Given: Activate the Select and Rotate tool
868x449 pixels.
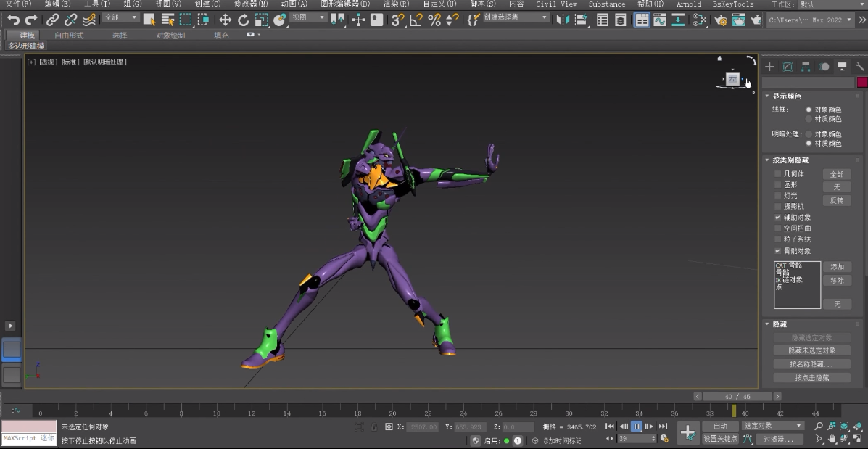Looking at the screenshot, I should [x=243, y=20].
